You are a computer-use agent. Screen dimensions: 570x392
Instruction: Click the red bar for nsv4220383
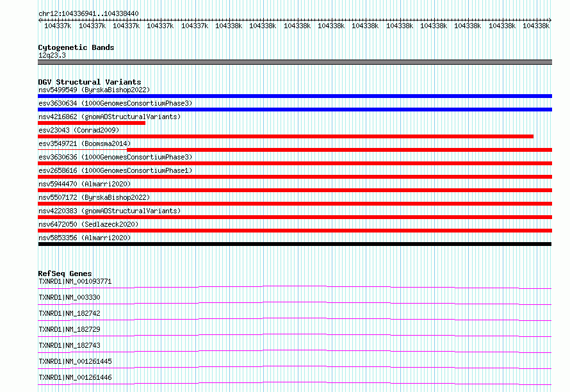tap(295, 217)
